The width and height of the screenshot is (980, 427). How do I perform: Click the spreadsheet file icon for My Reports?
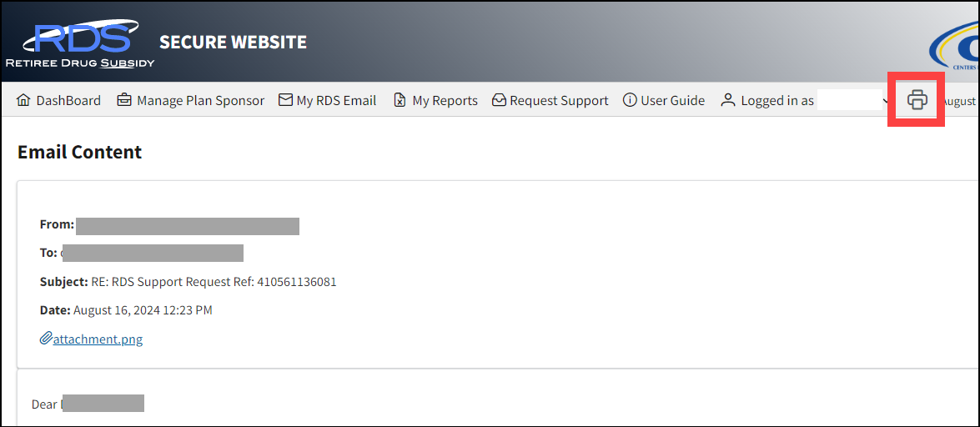pyautogui.click(x=400, y=100)
